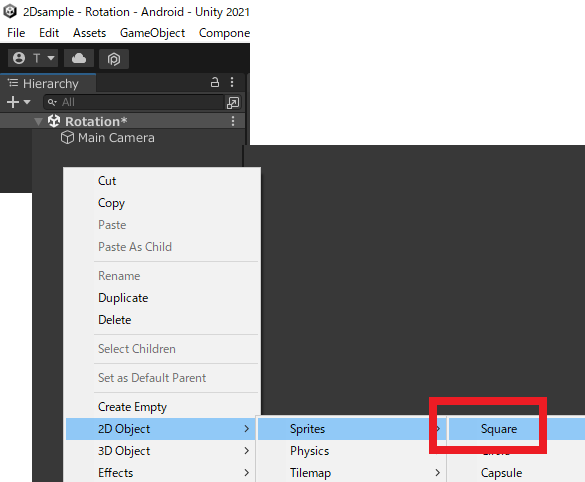Viewport: 585px width, 482px height.
Task: Open the Unity account dropdown
Action: pos(33,58)
